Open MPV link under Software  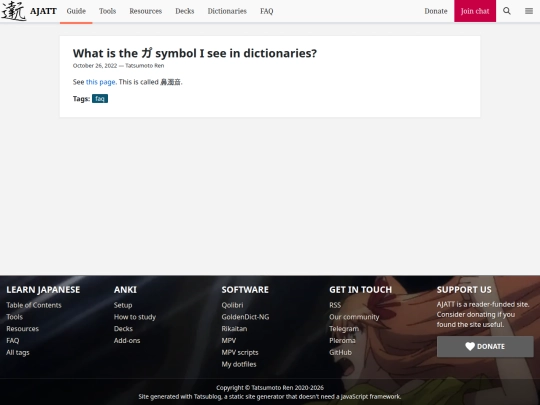coord(229,341)
